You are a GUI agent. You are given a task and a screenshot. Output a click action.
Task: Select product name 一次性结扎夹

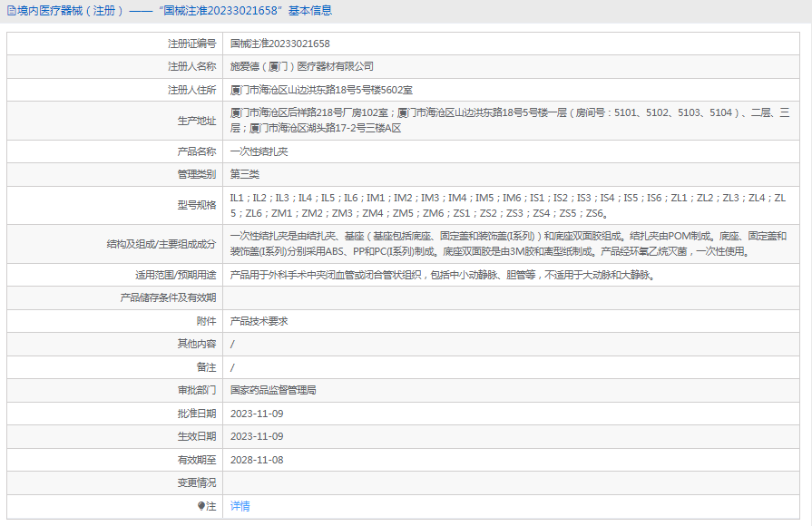pos(259,151)
